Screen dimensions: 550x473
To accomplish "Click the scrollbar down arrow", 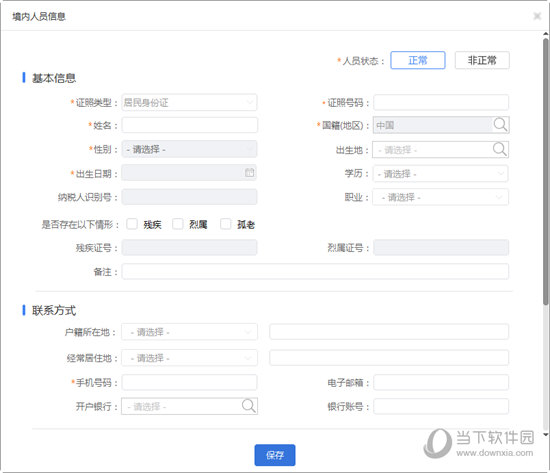I will 545,434.
